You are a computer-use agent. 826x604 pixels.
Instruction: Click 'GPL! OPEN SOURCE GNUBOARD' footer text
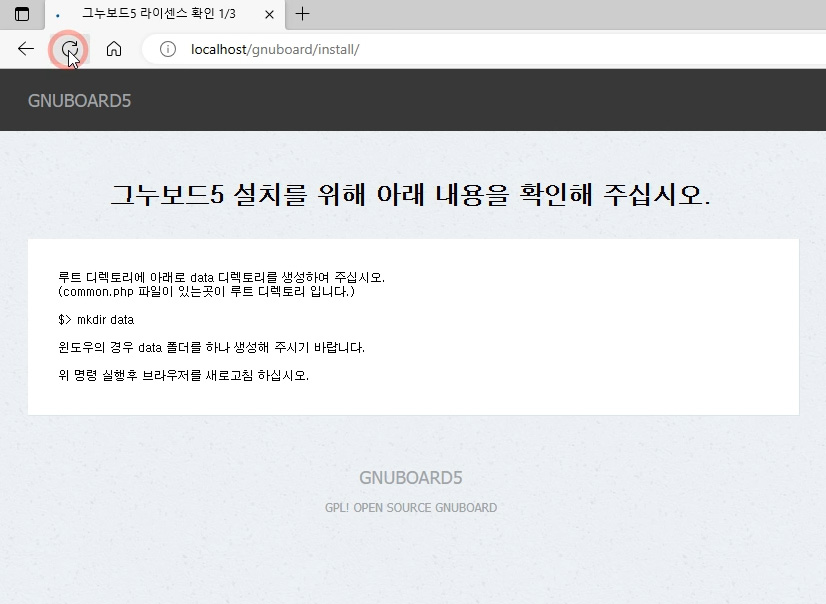coord(411,508)
